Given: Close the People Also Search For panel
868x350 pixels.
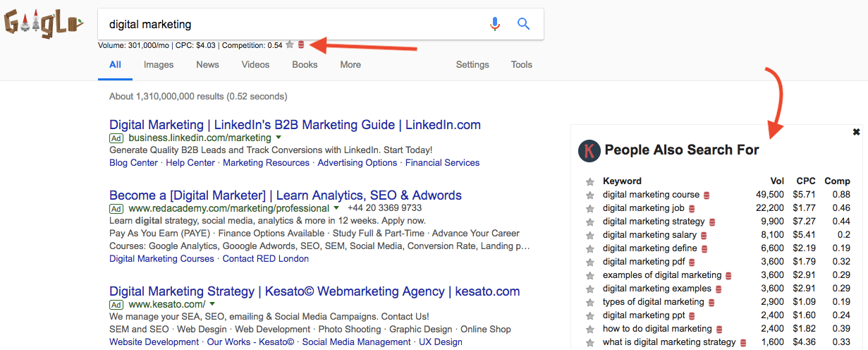Looking at the screenshot, I should (856, 132).
